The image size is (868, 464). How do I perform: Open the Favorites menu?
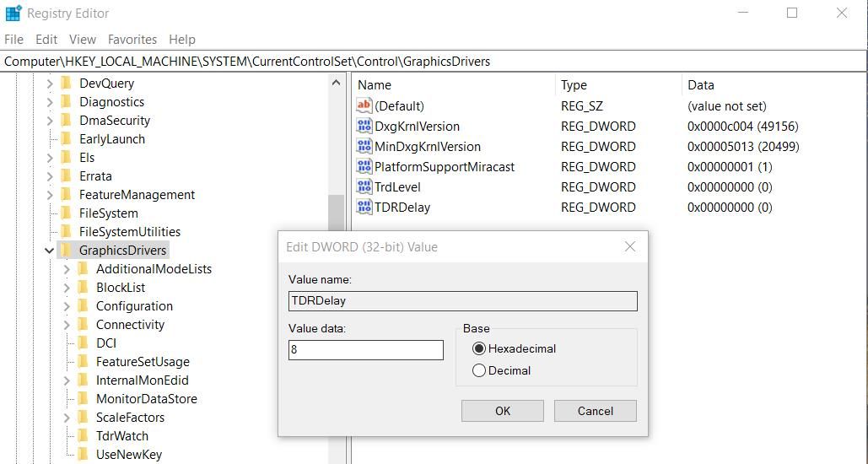pos(132,40)
